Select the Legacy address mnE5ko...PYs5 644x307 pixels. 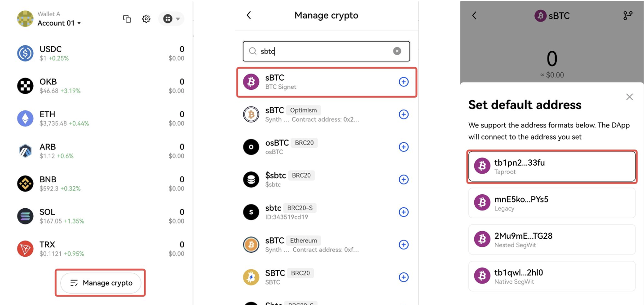click(x=552, y=203)
